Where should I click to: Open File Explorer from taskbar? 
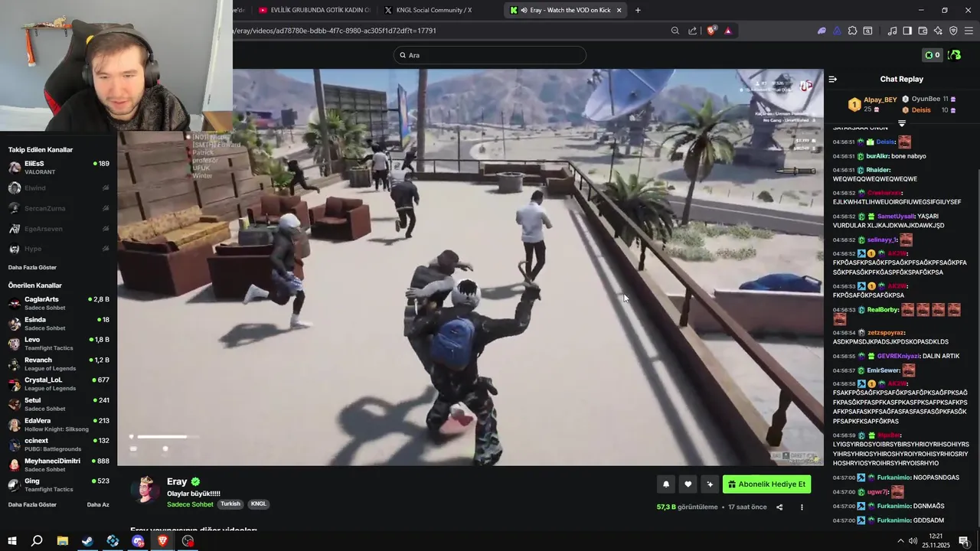pos(63,541)
